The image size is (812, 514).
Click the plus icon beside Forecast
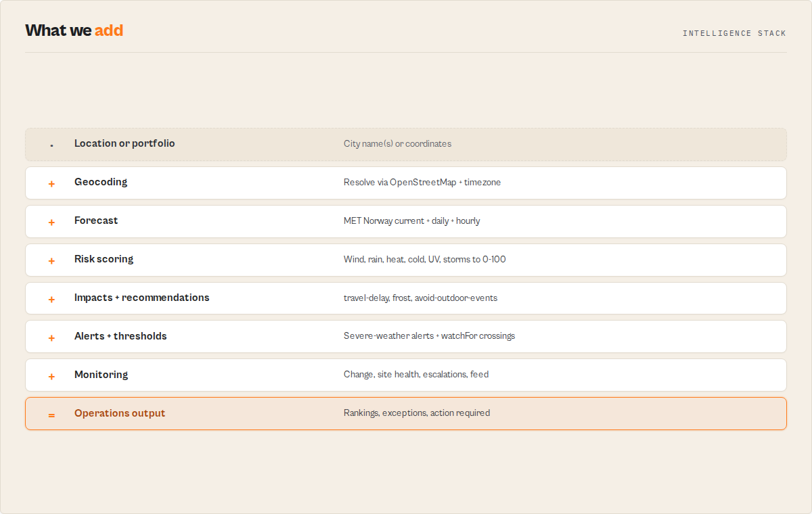[51, 223]
